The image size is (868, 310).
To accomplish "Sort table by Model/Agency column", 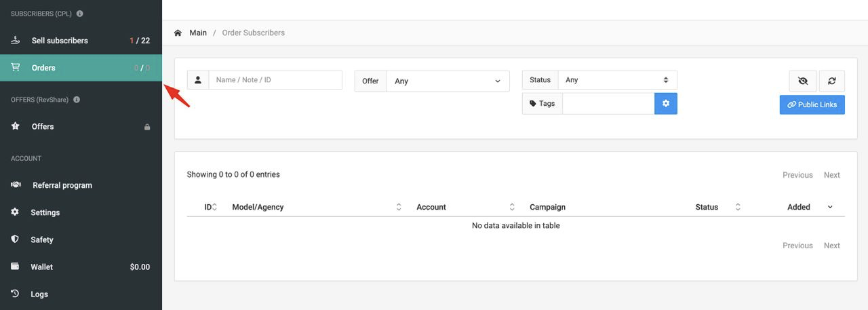I will 399,207.
